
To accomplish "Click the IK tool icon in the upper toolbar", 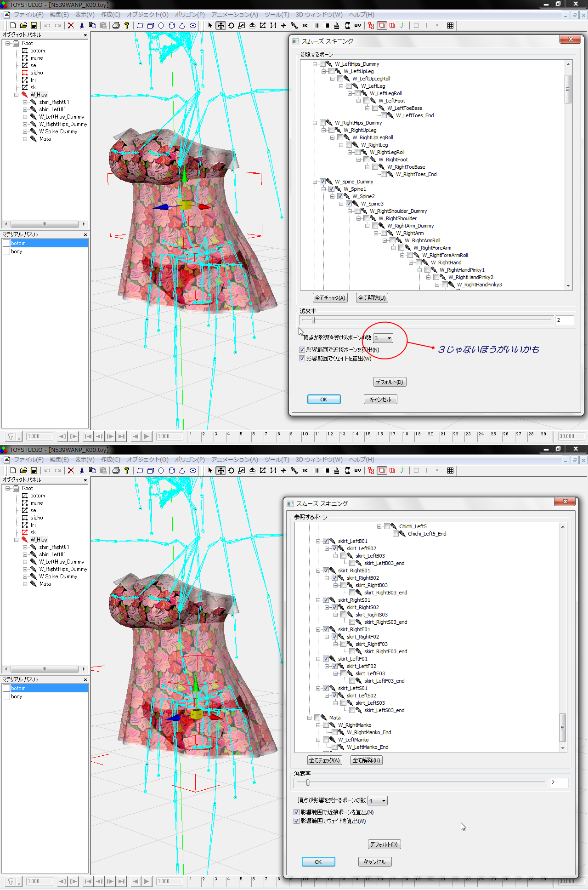I will pyautogui.click(x=305, y=25).
